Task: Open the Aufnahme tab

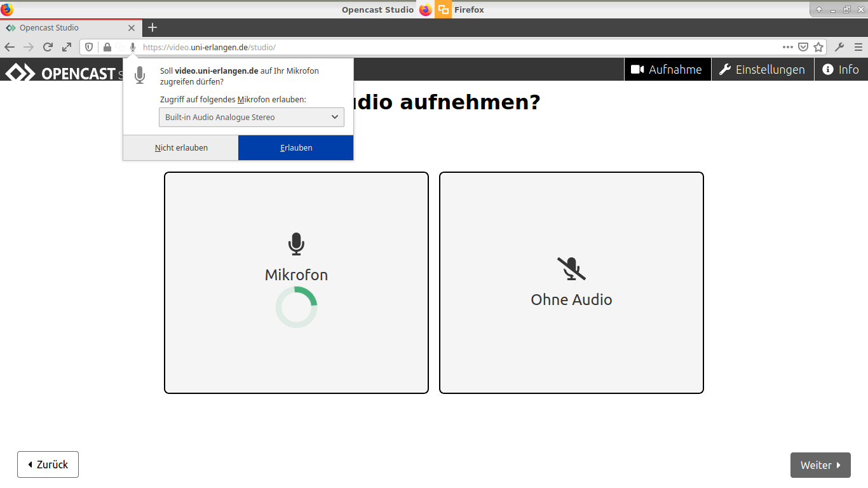Action: (667, 70)
